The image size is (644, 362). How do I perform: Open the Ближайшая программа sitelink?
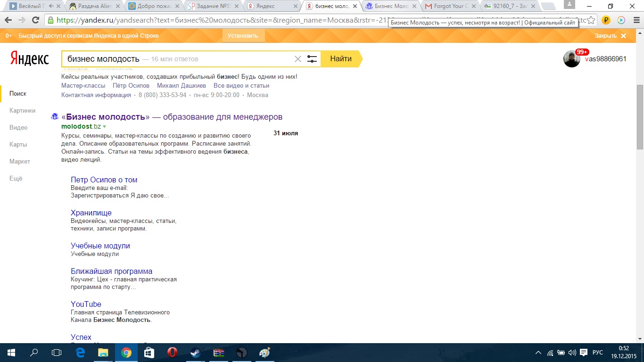coord(112,271)
